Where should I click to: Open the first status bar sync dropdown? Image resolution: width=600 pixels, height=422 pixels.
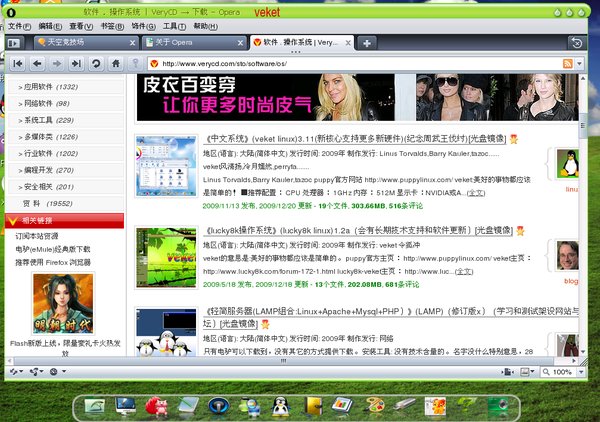tap(16, 371)
